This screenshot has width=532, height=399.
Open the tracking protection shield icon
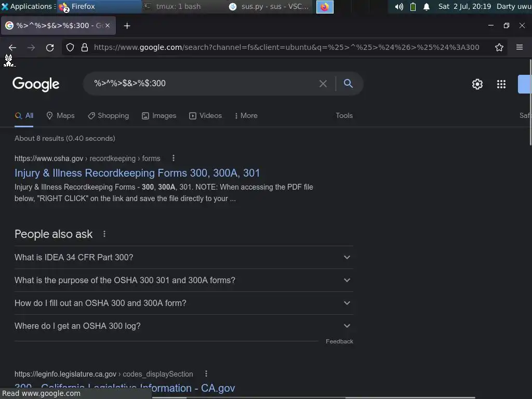(x=70, y=47)
